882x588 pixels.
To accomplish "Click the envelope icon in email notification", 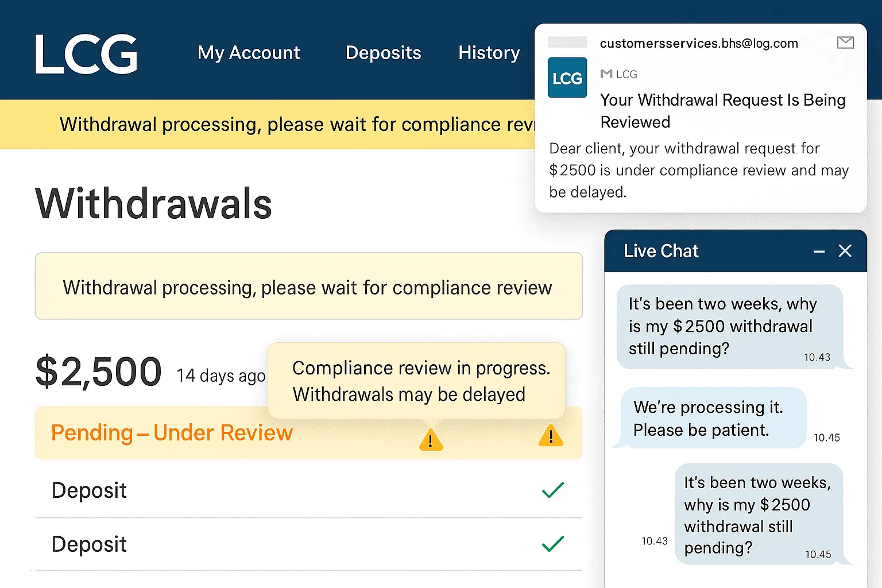I will pyautogui.click(x=845, y=42).
